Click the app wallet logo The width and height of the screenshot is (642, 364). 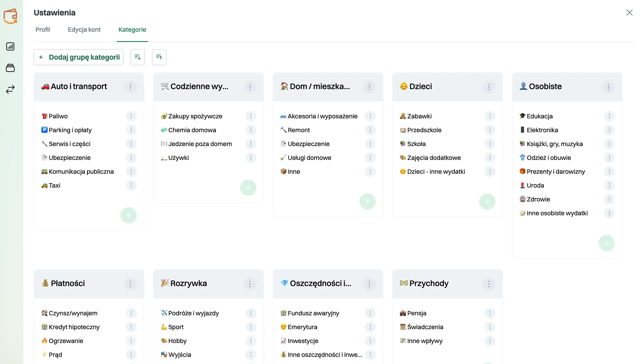coord(11,16)
